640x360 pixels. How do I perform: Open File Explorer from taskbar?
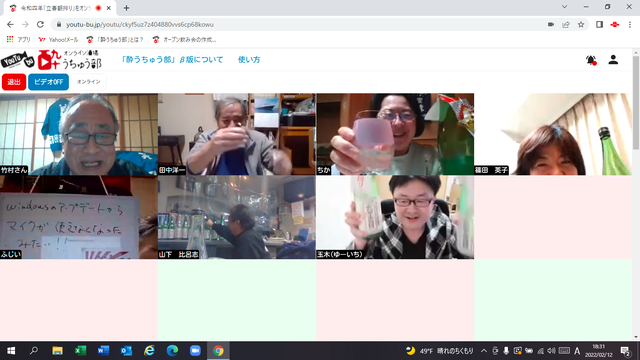[57, 351]
